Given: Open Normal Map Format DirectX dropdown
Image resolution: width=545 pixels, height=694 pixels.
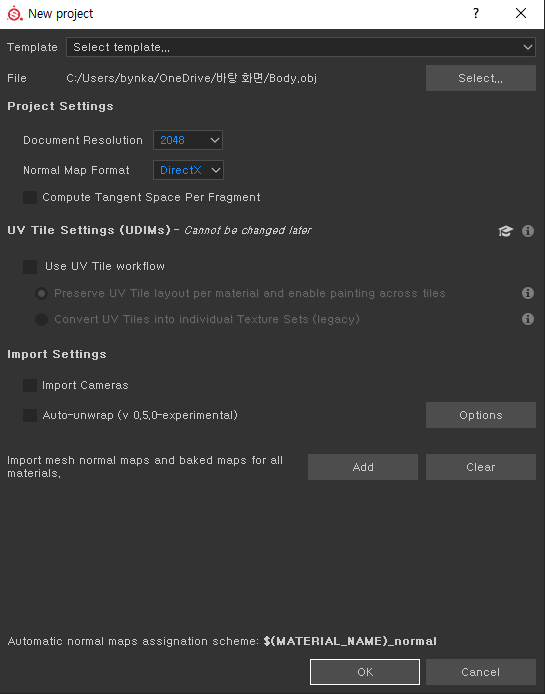Looking at the screenshot, I should 188,170.
